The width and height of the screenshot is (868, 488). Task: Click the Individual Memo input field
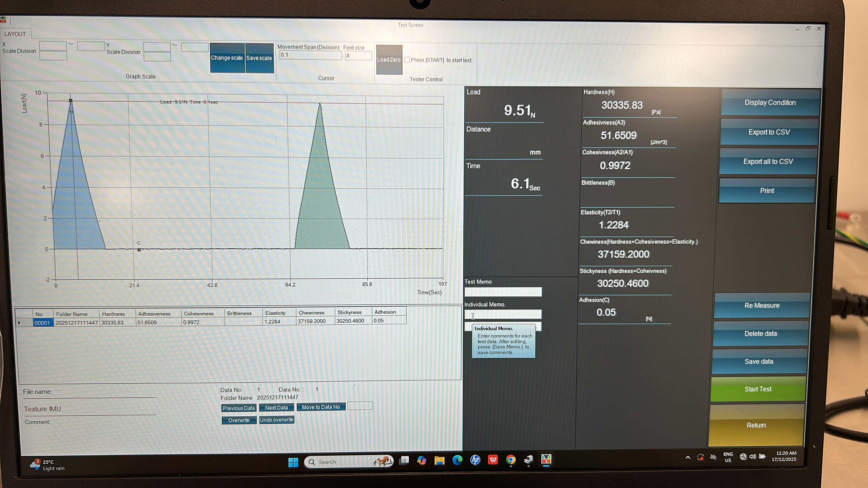503,314
